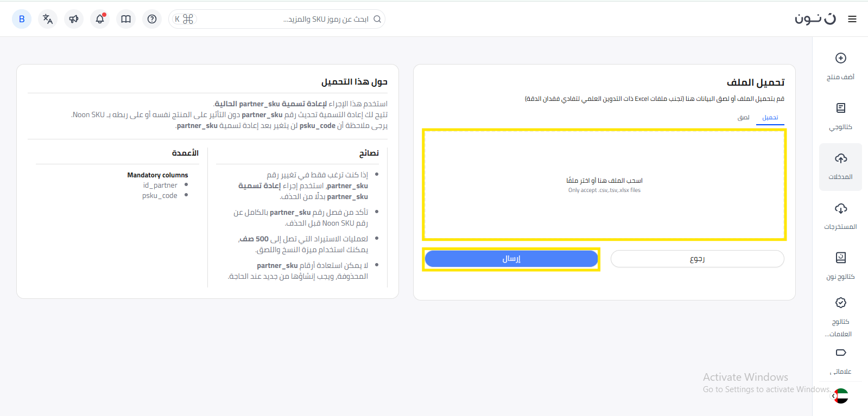Click the المستخرجات sidebar label
Viewport: 868px width, 416px height.
840,227
